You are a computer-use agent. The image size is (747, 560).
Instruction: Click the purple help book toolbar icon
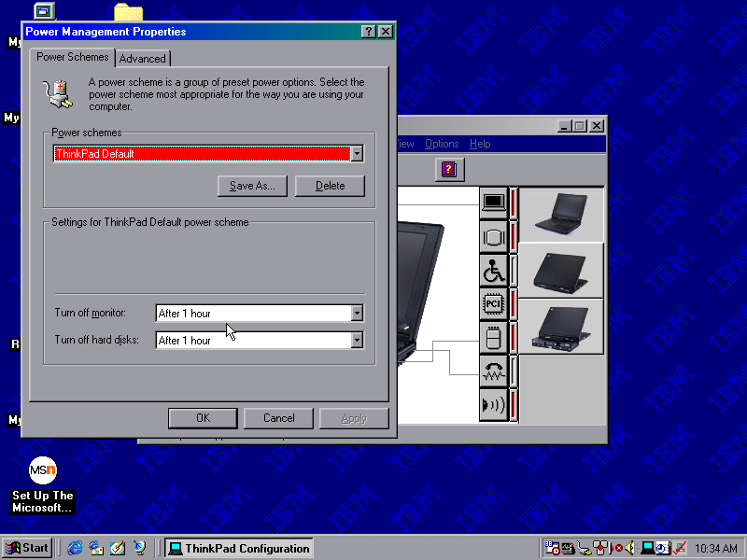449,169
